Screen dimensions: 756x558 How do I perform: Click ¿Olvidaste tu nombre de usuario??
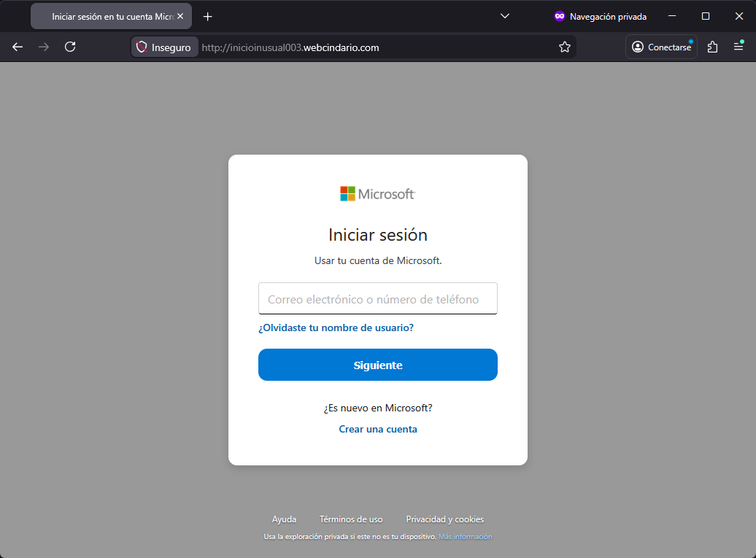[336, 328]
